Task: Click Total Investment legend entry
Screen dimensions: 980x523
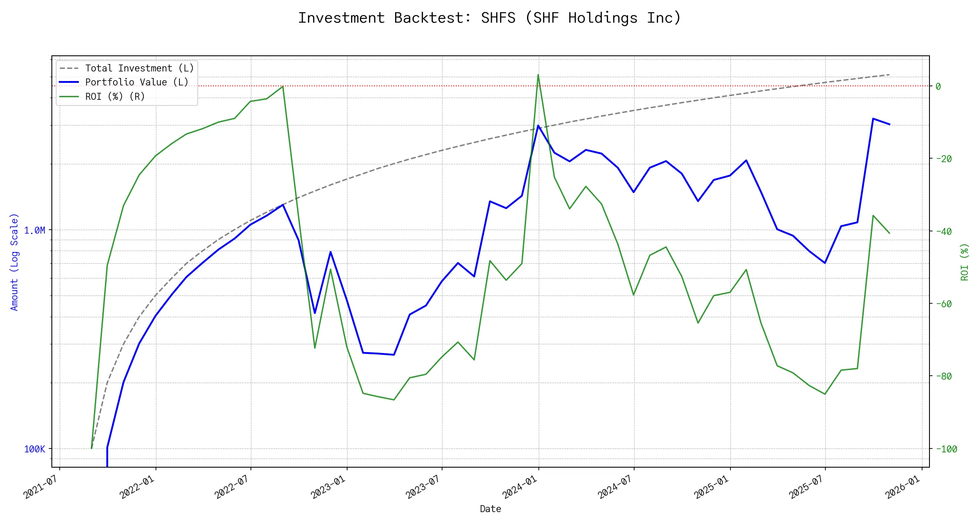Action: (139, 68)
